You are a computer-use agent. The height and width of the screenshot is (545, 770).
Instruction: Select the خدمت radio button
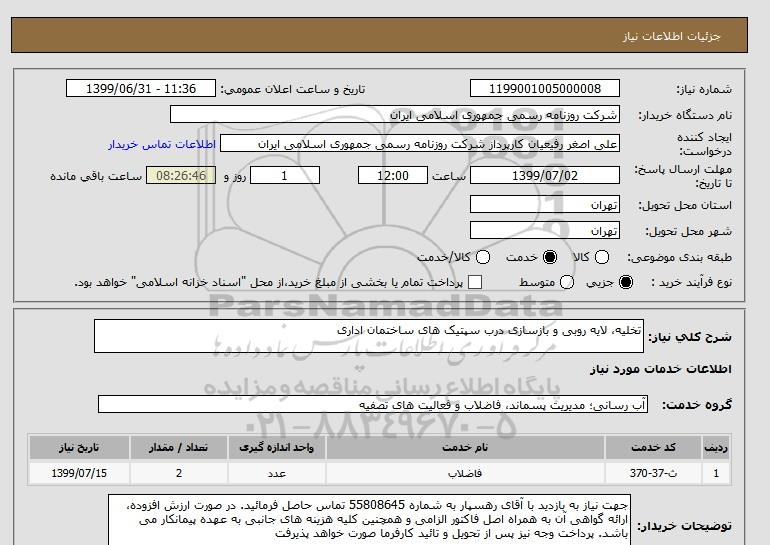[x=550, y=257]
